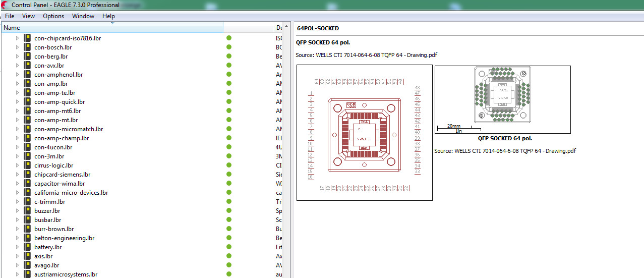Click the library icon beside con-bosch.lbr
The width and height of the screenshot is (644, 278).
tap(27, 47)
